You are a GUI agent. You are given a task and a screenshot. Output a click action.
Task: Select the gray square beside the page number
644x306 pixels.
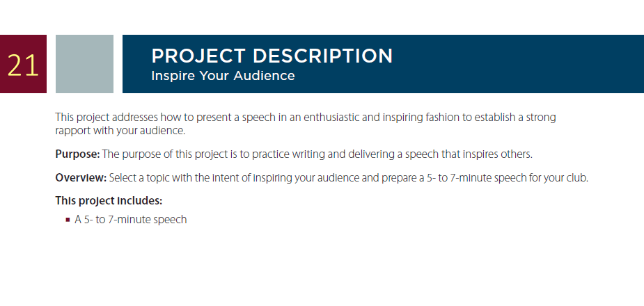(x=85, y=64)
